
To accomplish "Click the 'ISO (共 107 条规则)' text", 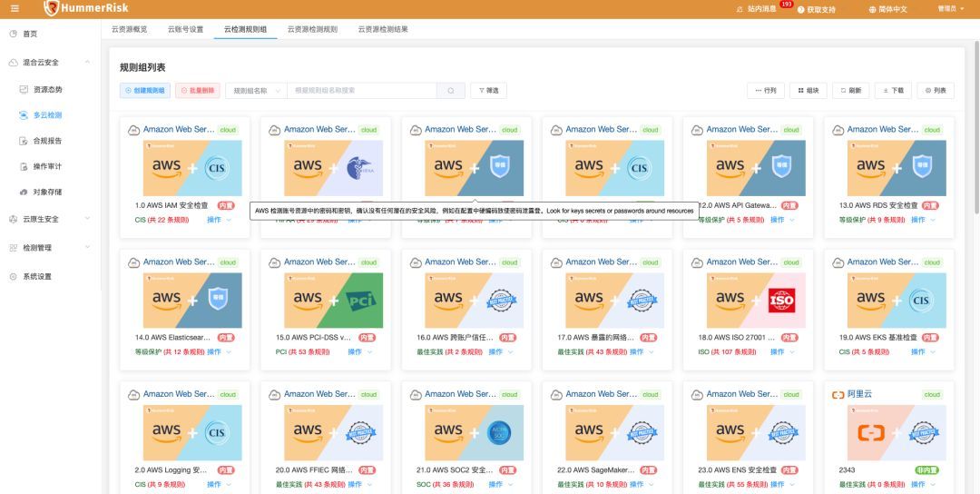I will coord(727,352).
